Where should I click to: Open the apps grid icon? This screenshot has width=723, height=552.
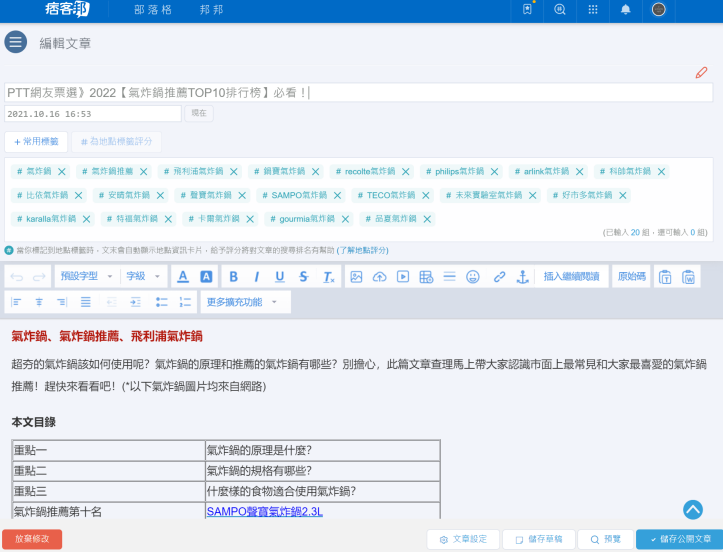(x=593, y=9)
